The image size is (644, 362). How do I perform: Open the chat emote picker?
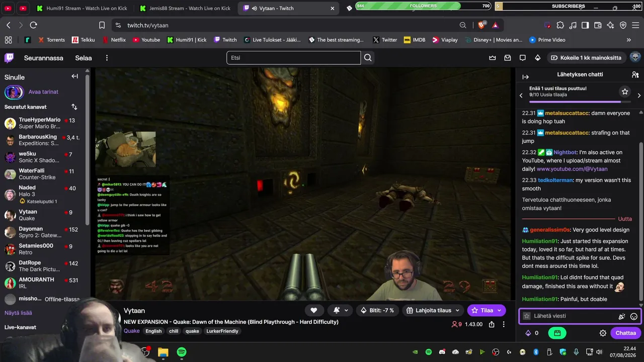(x=634, y=316)
